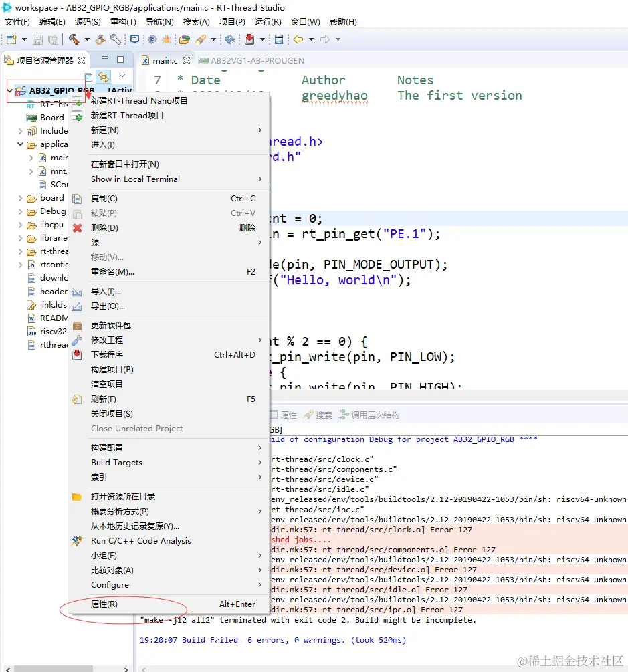628x672 pixels.
Task: Open the 运行(R) menu
Action: (x=268, y=22)
